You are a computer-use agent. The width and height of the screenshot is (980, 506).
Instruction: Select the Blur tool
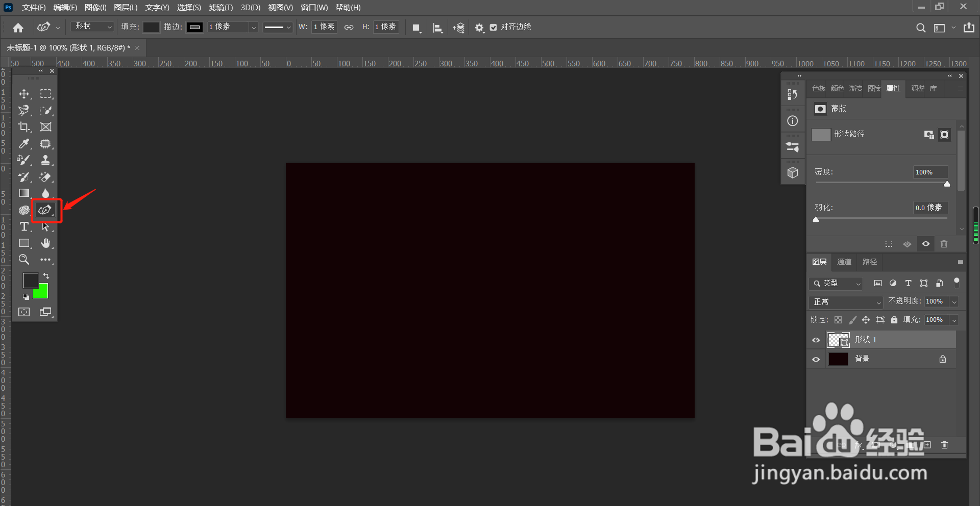click(46, 193)
